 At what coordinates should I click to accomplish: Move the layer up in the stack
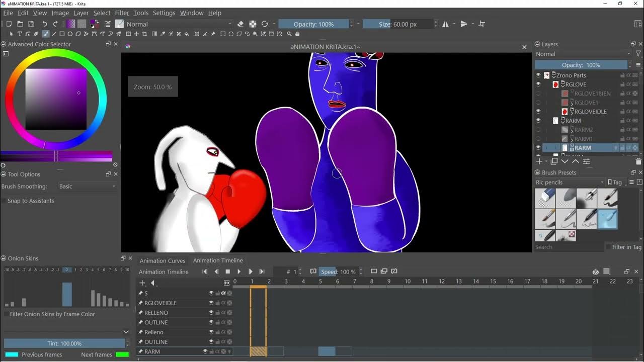pos(576,161)
